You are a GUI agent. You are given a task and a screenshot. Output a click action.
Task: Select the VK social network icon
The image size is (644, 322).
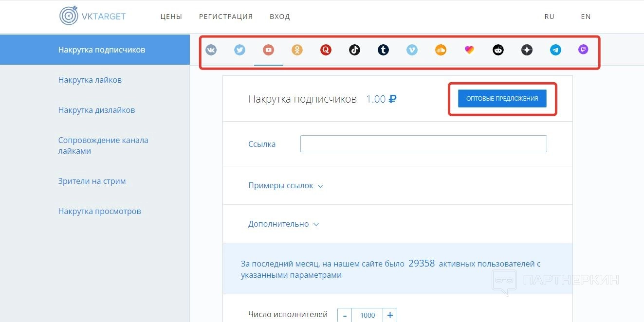(x=211, y=50)
